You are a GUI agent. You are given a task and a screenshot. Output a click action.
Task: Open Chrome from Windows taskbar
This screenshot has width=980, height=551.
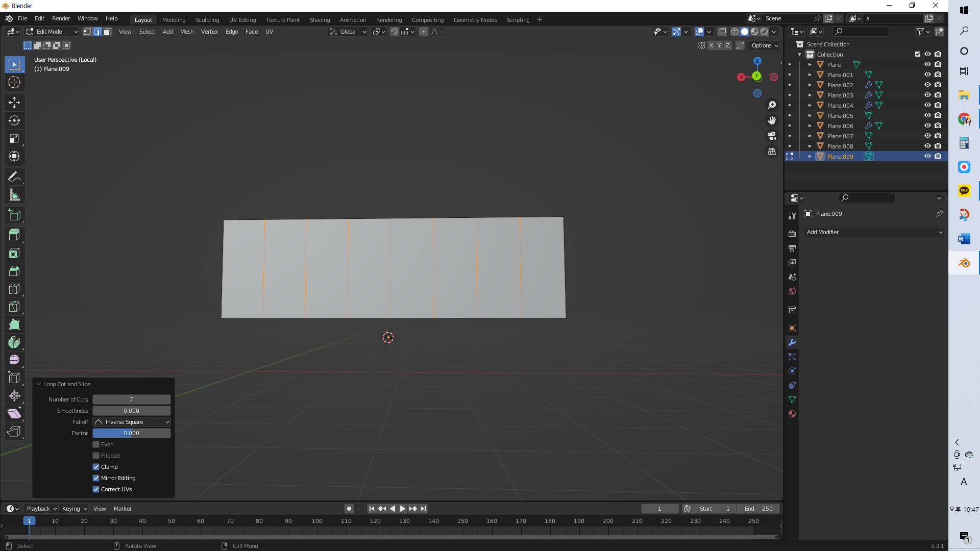[x=964, y=119]
